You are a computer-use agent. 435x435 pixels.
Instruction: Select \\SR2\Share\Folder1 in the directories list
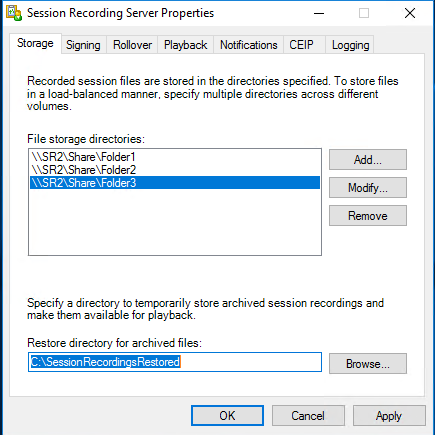(x=175, y=157)
